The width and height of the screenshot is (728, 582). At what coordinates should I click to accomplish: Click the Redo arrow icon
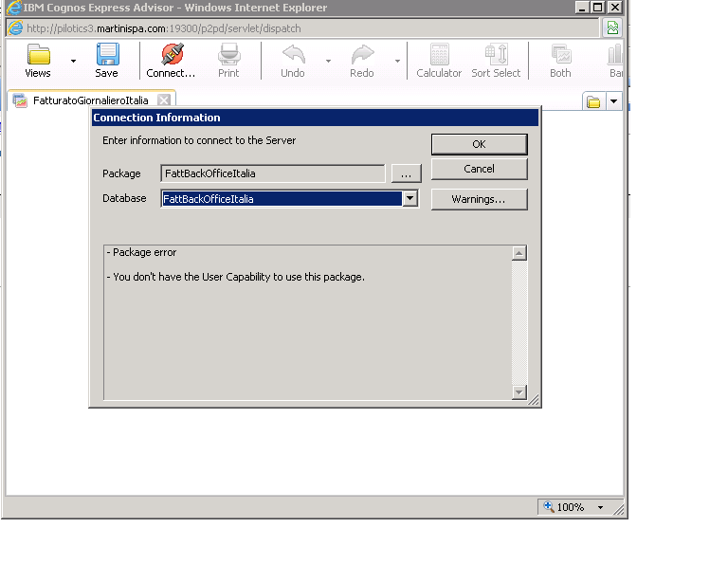click(x=362, y=54)
